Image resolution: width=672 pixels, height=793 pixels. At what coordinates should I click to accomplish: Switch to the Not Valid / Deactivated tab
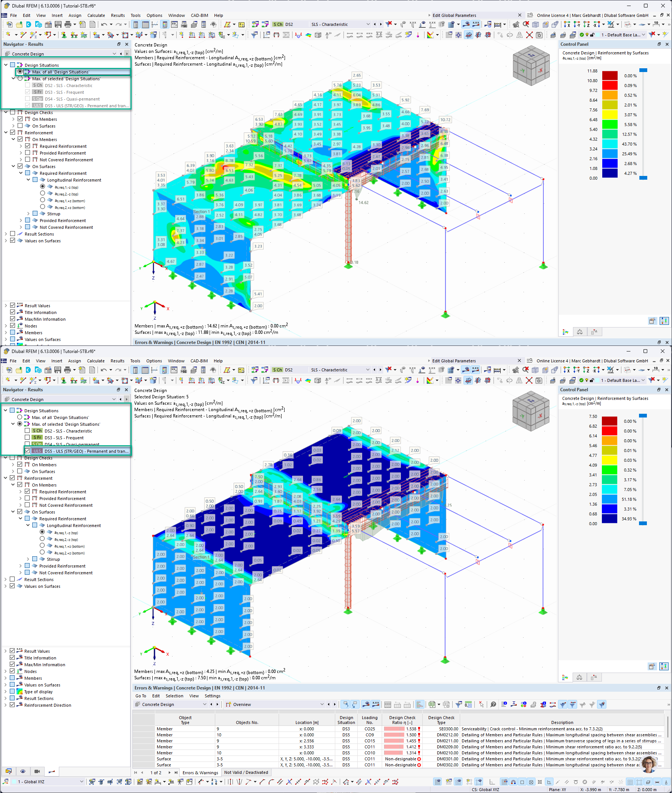[x=246, y=772]
